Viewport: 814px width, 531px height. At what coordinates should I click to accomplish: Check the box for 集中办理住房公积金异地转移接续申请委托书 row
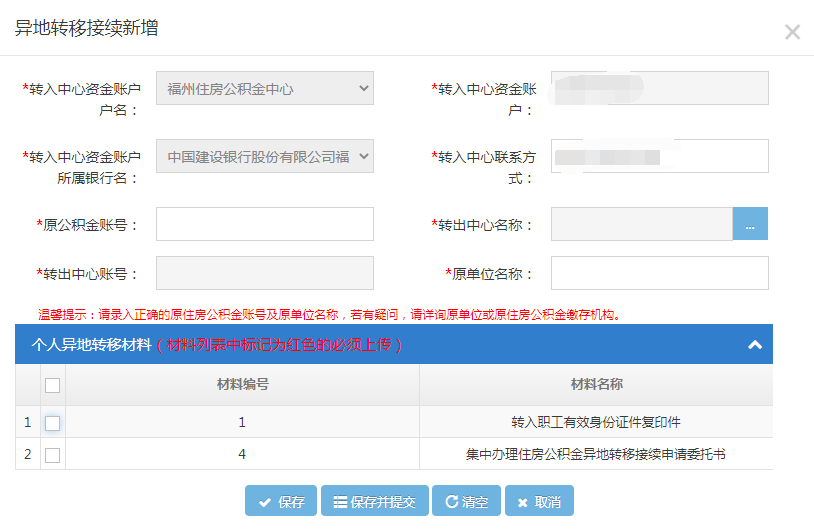52,455
